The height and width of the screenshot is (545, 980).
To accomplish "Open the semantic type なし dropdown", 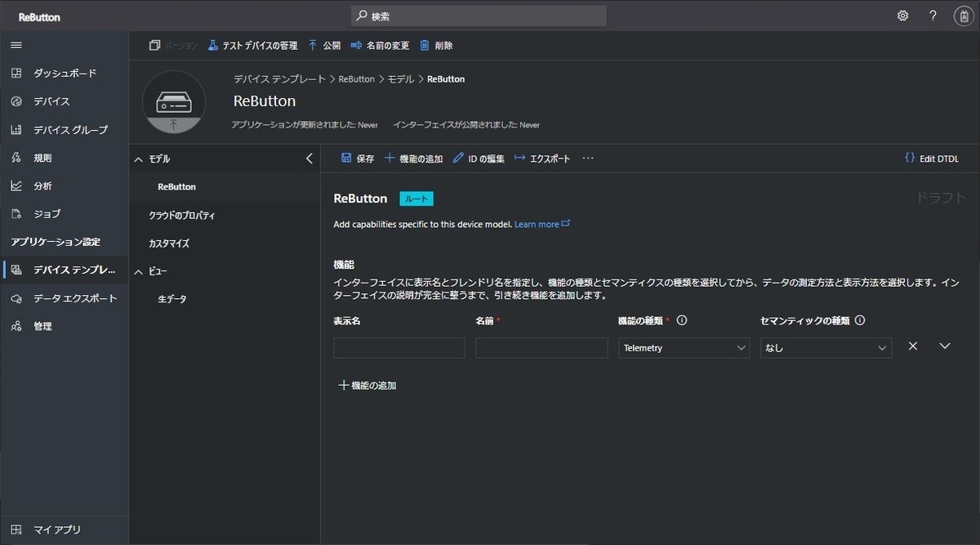I will (825, 347).
